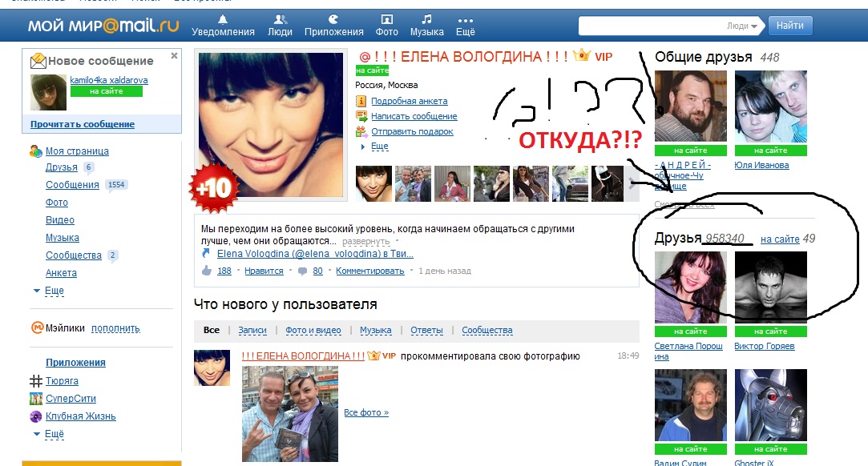This screenshot has width=868, height=466.
Task: Open Виктор Горяев avatar thumbnail
Action: pos(770,287)
